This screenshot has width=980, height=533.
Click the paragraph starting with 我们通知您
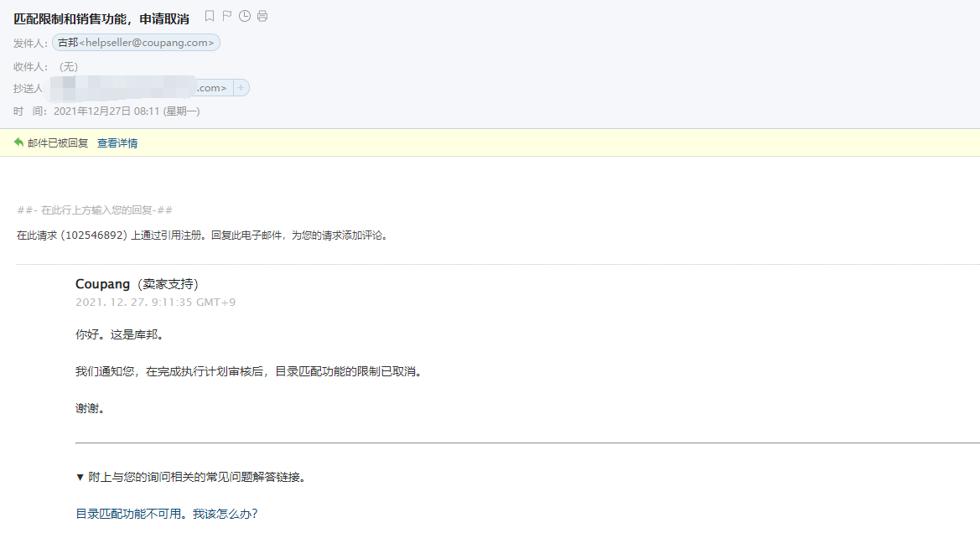click(248, 371)
